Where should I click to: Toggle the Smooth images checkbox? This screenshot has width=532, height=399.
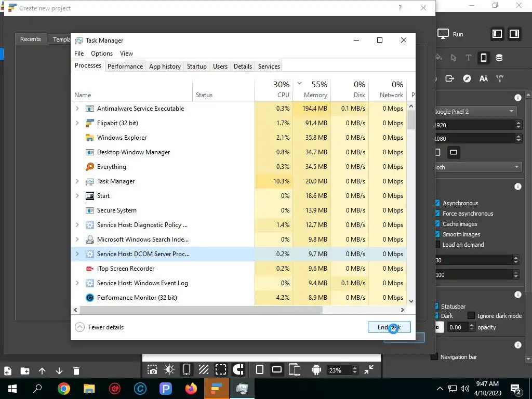pos(437,234)
